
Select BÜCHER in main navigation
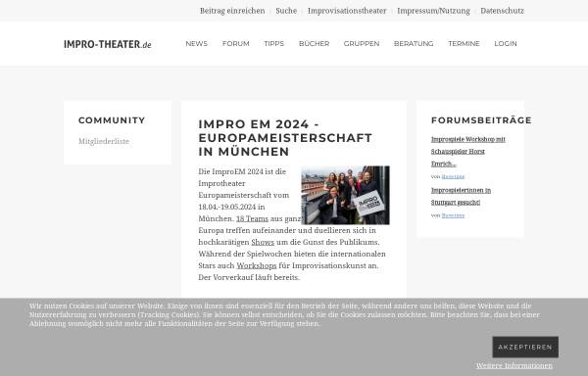314,43
